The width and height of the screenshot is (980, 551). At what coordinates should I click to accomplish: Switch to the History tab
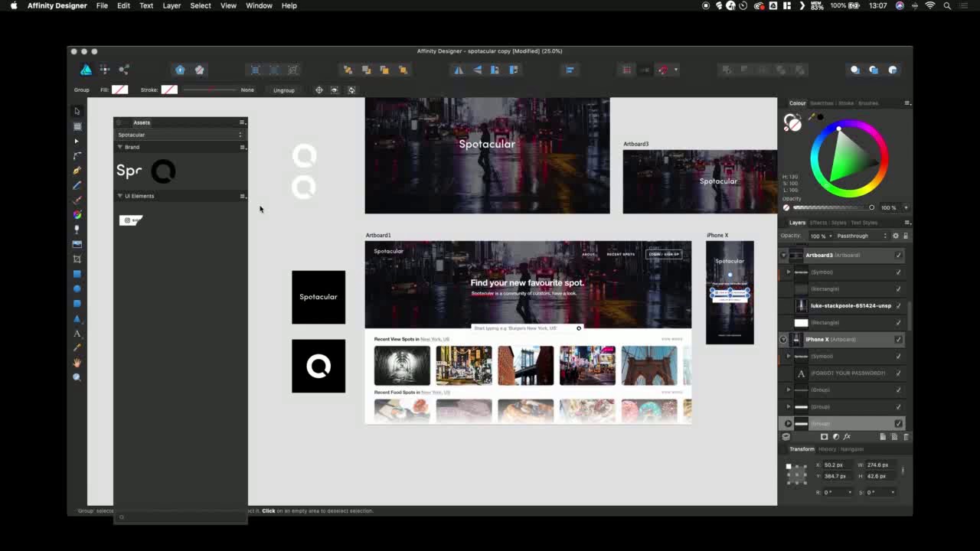[x=827, y=449]
